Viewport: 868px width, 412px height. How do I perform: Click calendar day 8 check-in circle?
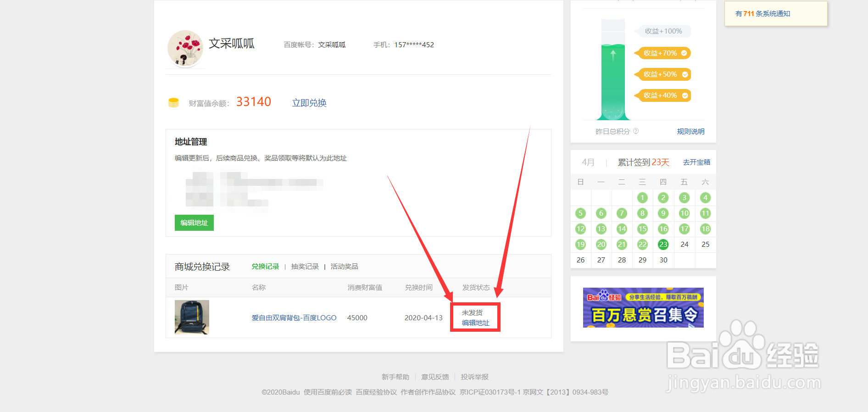642,213
